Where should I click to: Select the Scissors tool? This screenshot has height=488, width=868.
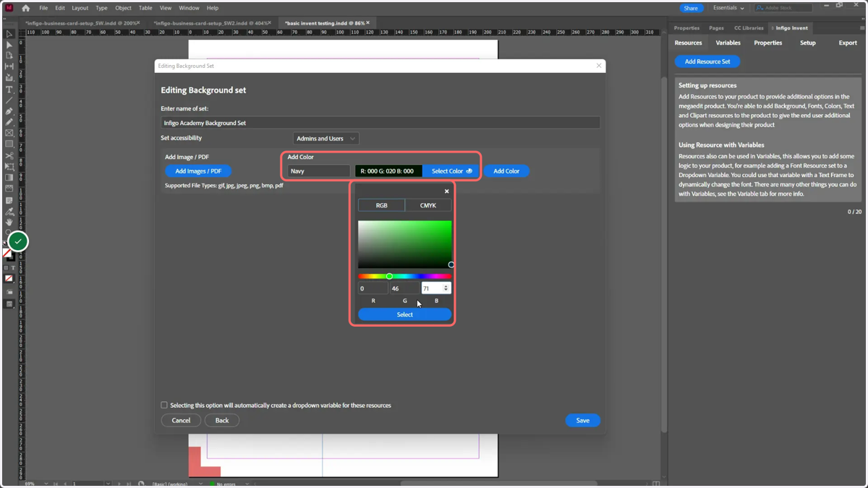click(x=9, y=155)
